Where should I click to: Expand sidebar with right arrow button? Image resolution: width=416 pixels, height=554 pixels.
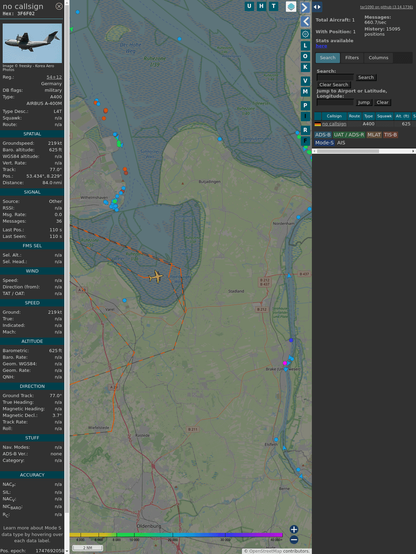pyautogui.click(x=305, y=7)
